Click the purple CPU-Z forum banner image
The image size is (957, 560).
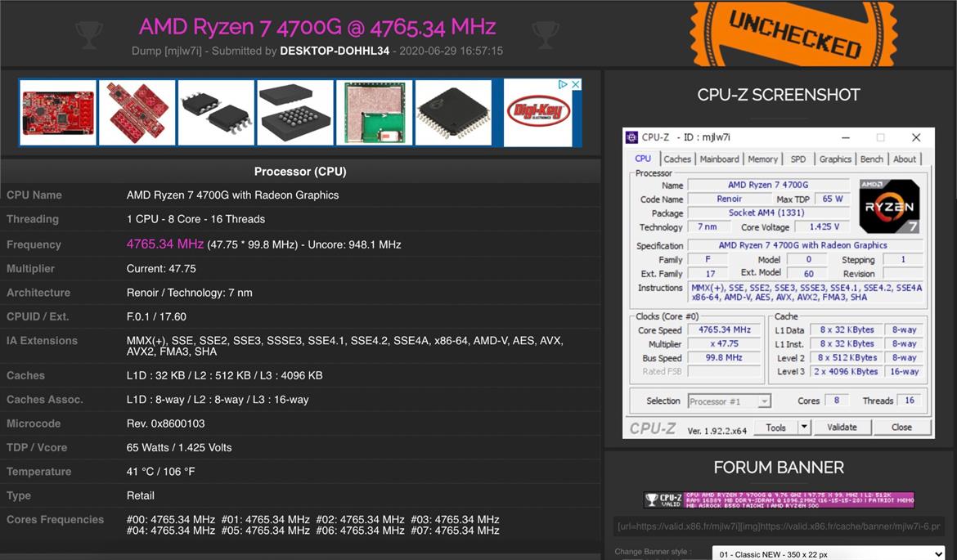click(779, 500)
